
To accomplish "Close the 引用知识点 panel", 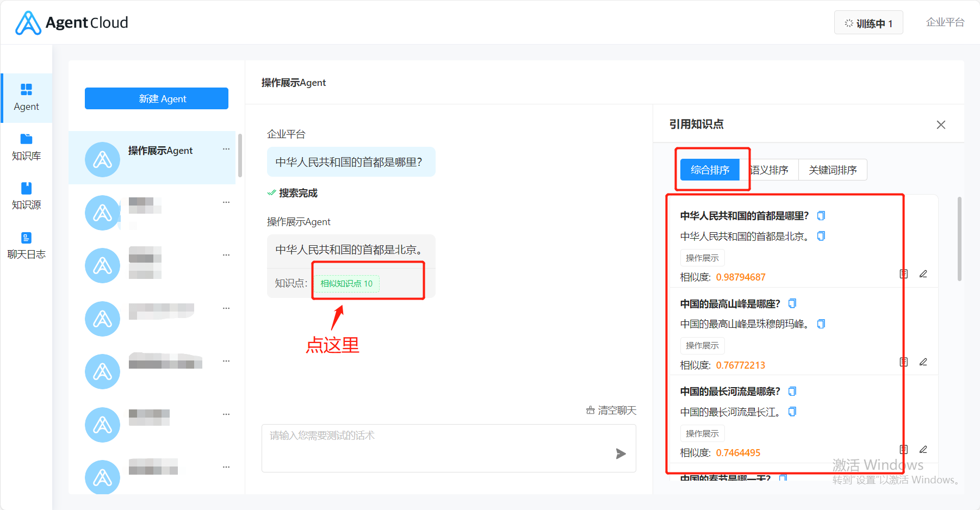I will (x=941, y=125).
